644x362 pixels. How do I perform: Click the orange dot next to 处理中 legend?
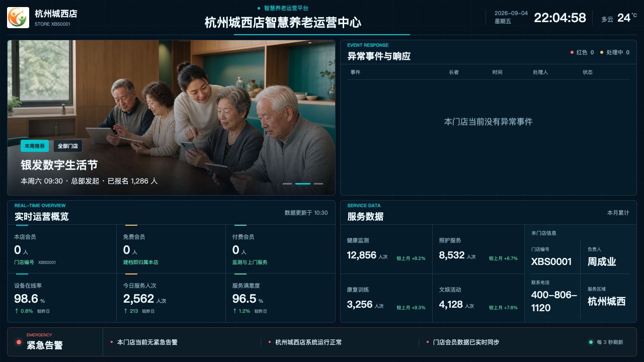click(602, 52)
